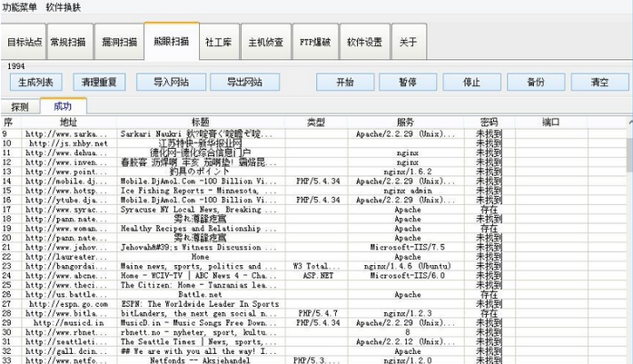Go to the 主机侦查 tab
The image size is (633, 364).
click(x=267, y=43)
